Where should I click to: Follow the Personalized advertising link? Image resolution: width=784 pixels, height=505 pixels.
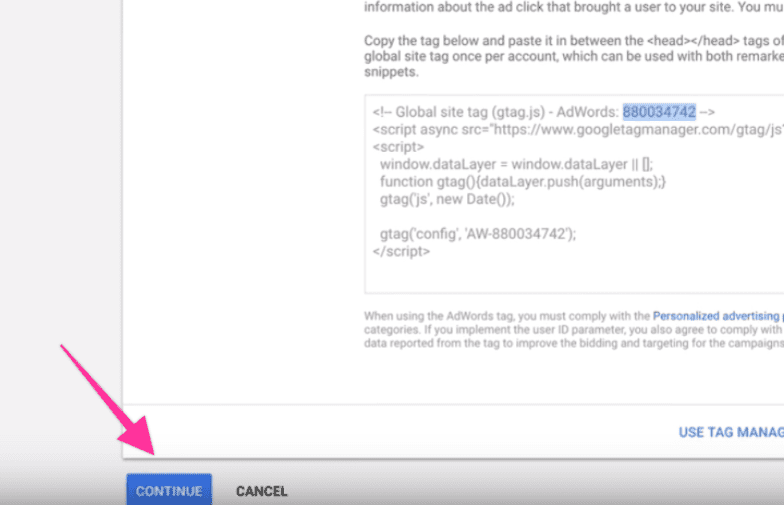point(718,316)
